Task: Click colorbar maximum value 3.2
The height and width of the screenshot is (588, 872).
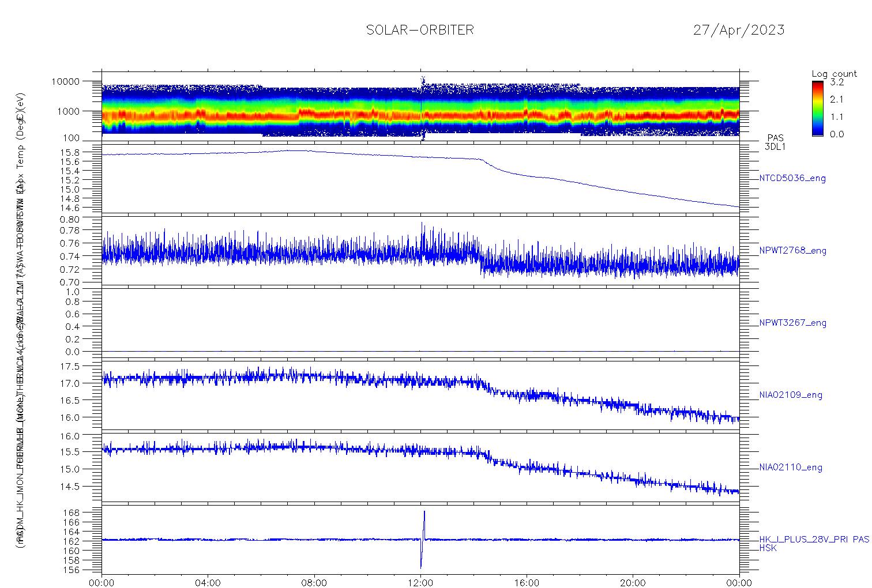Action: pyautogui.click(x=836, y=83)
